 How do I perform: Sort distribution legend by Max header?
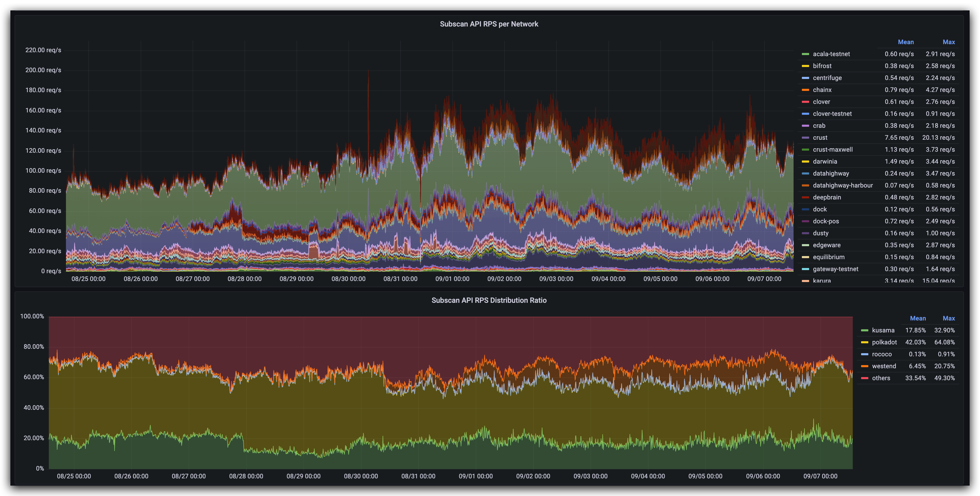click(948, 318)
